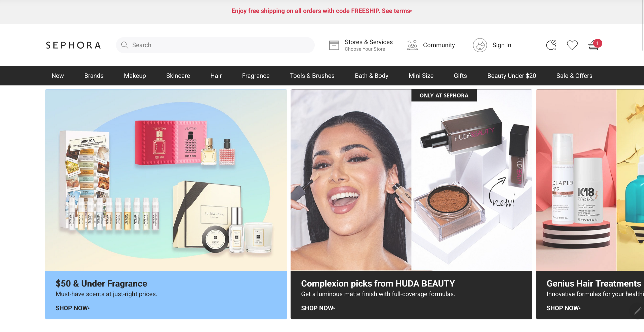
Task: Click Genius Hair Treatments heading
Action: [x=594, y=283]
